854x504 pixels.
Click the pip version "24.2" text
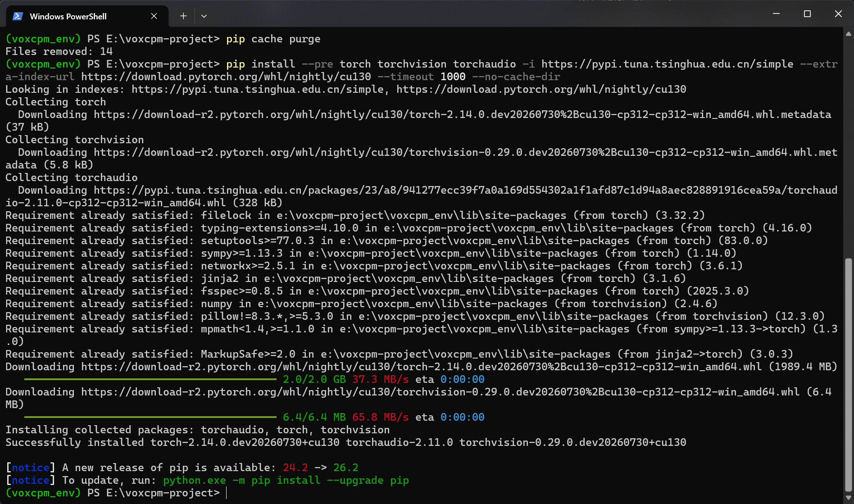pyautogui.click(x=295, y=468)
